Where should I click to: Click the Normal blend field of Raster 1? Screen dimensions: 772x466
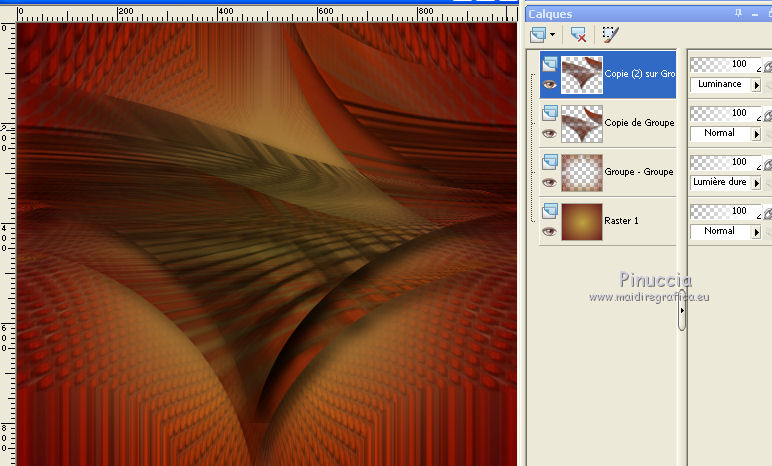pyautogui.click(x=721, y=231)
